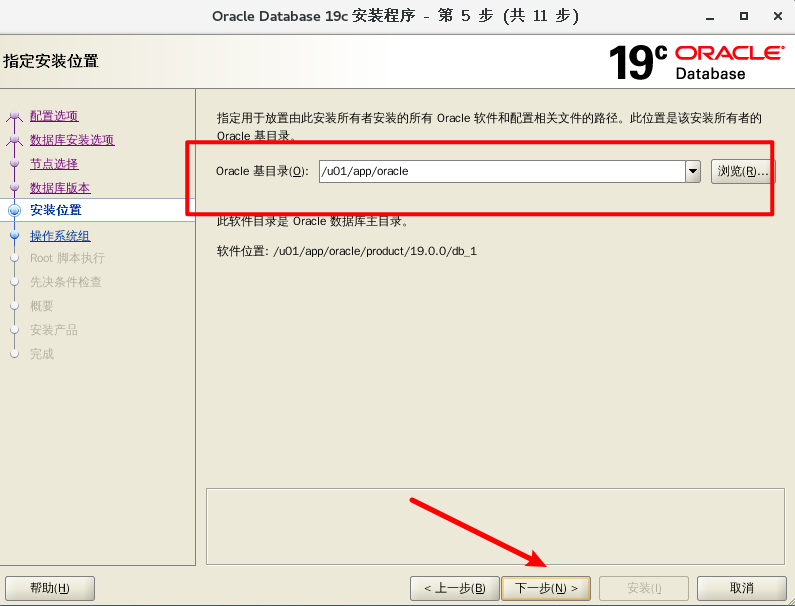795x606 pixels.
Task: Click the Oracle 19c Database logo
Action: click(x=696, y=61)
